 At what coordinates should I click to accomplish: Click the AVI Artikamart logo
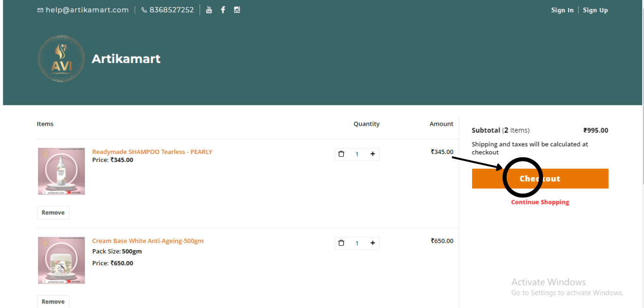tap(61, 59)
